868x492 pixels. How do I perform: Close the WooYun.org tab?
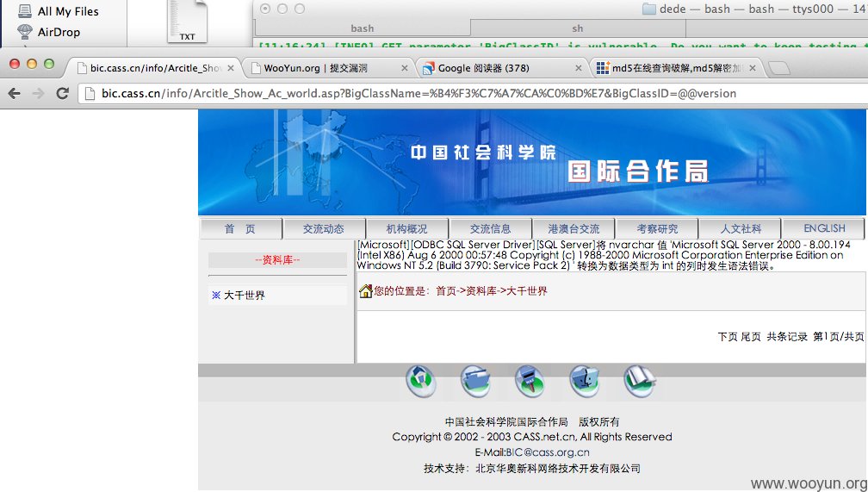405,68
